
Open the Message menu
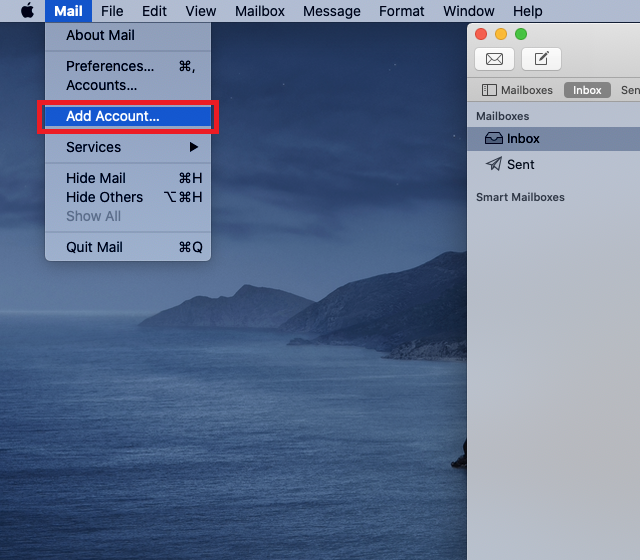point(331,11)
